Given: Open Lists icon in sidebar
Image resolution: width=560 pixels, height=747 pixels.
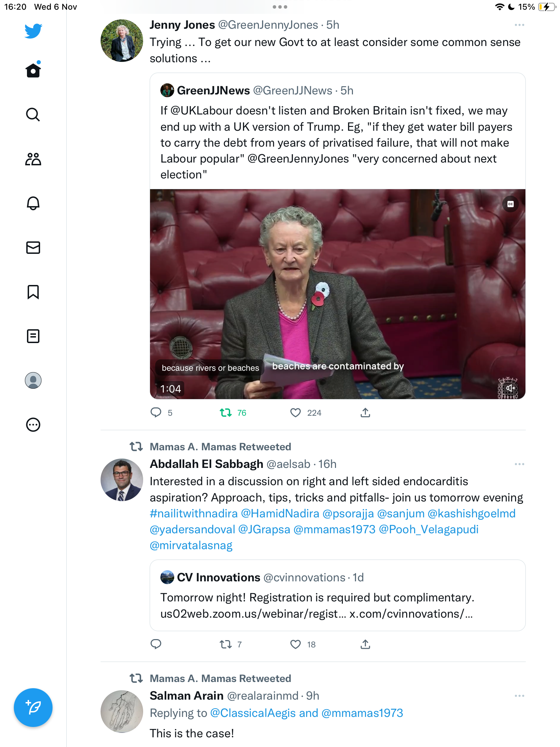Looking at the screenshot, I should tap(33, 336).
